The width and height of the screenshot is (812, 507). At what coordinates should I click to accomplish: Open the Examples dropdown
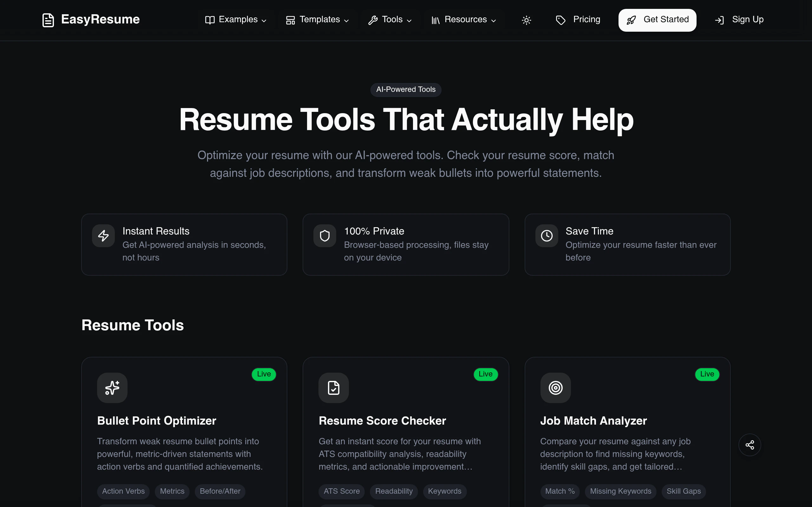point(236,19)
